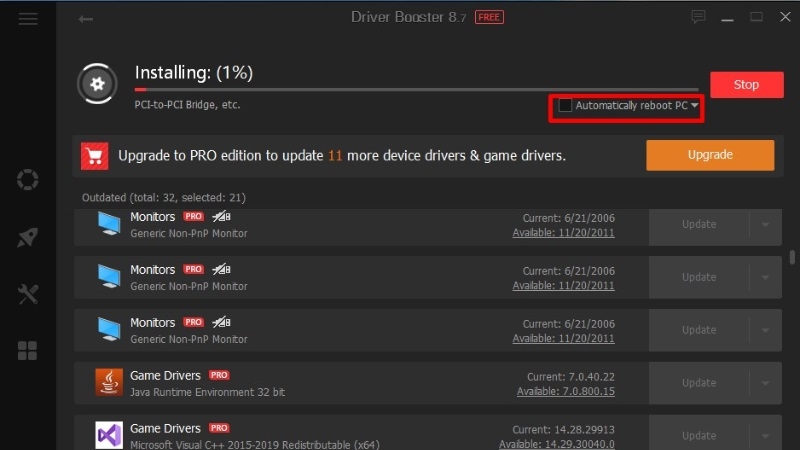
Task: Click the third Monitors device icon
Action: tap(109, 330)
